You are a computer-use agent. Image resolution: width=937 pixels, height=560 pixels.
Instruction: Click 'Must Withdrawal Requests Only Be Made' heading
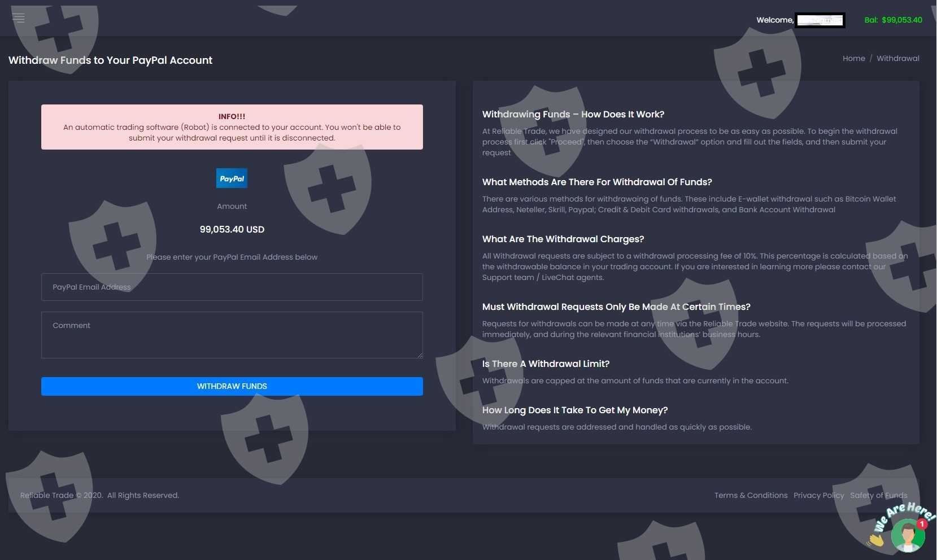tap(616, 307)
